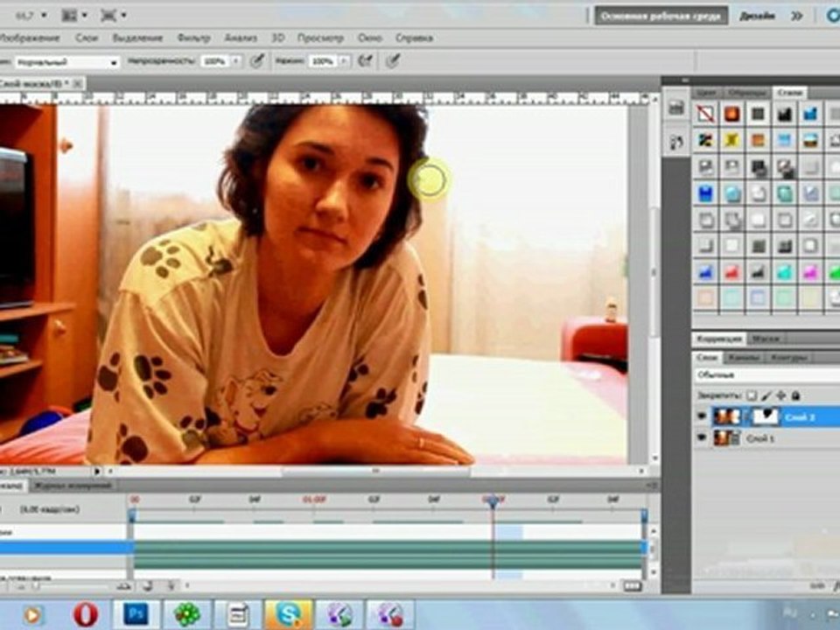Open the Фильтр menu

[x=194, y=38]
